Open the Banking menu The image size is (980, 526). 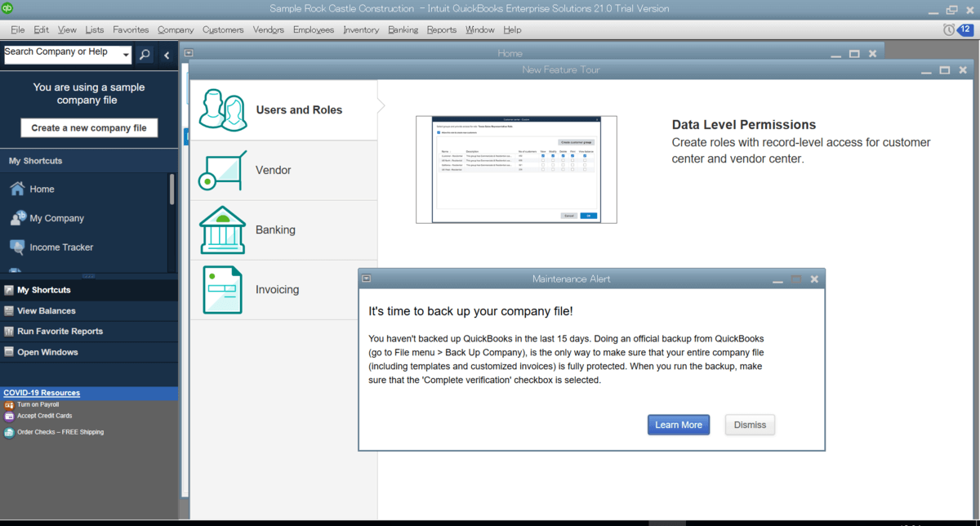403,29
